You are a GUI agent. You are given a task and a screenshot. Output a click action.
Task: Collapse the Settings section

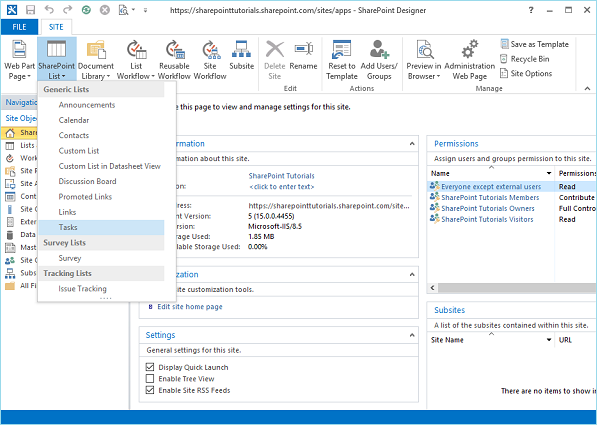411,335
